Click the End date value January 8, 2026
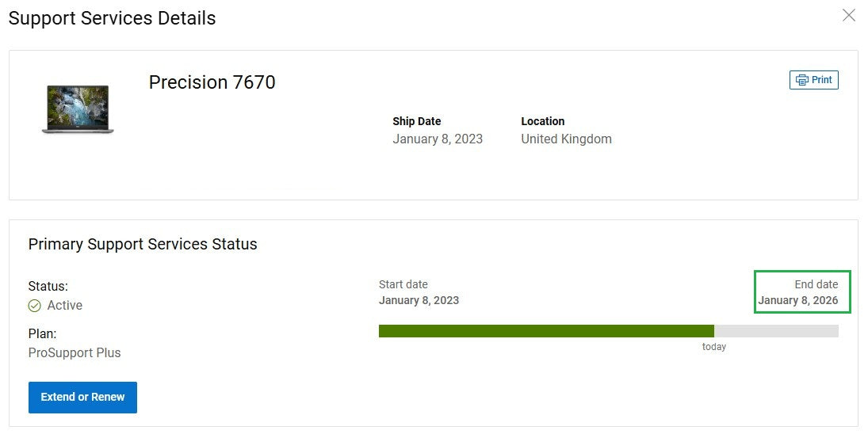This screenshot has width=868, height=434. click(x=797, y=300)
